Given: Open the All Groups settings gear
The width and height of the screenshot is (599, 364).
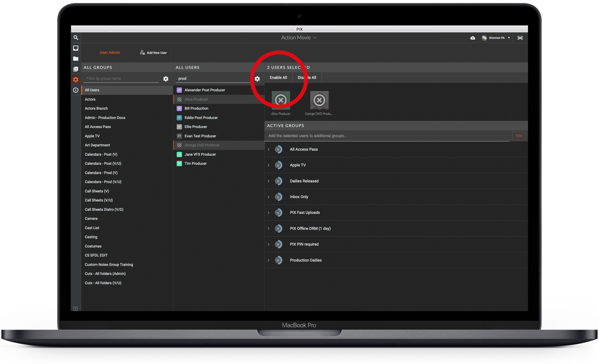Looking at the screenshot, I should 166,79.
